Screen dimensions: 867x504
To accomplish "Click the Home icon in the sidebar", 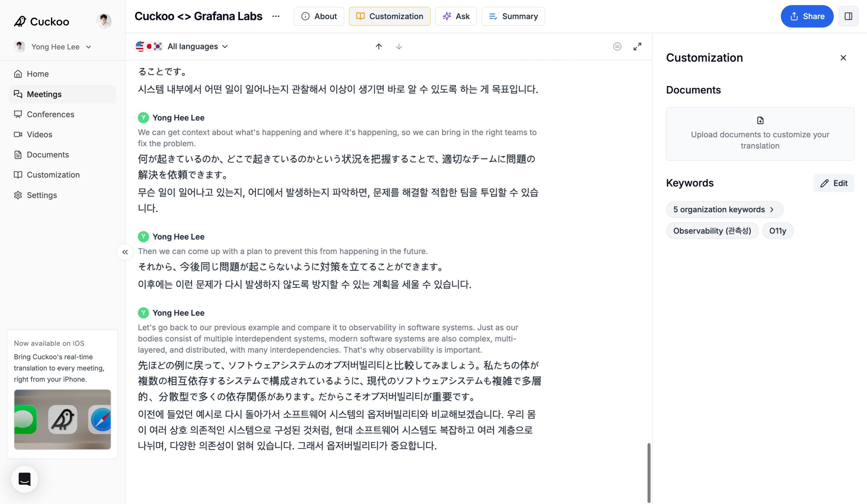I will coord(18,74).
